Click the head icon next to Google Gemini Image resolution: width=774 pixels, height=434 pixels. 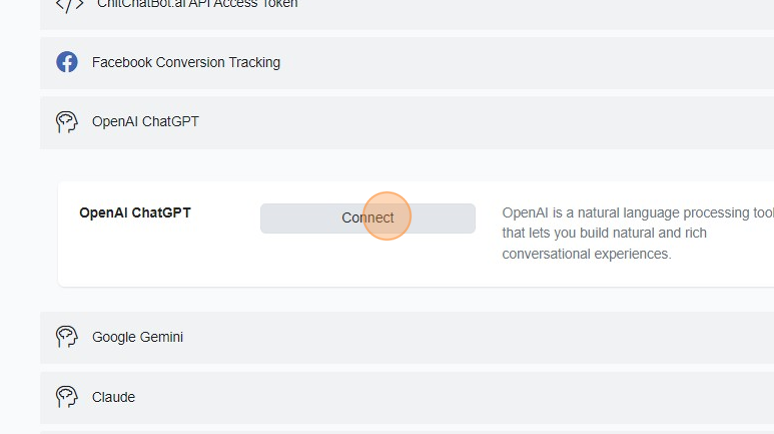click(x=67, y=337)
